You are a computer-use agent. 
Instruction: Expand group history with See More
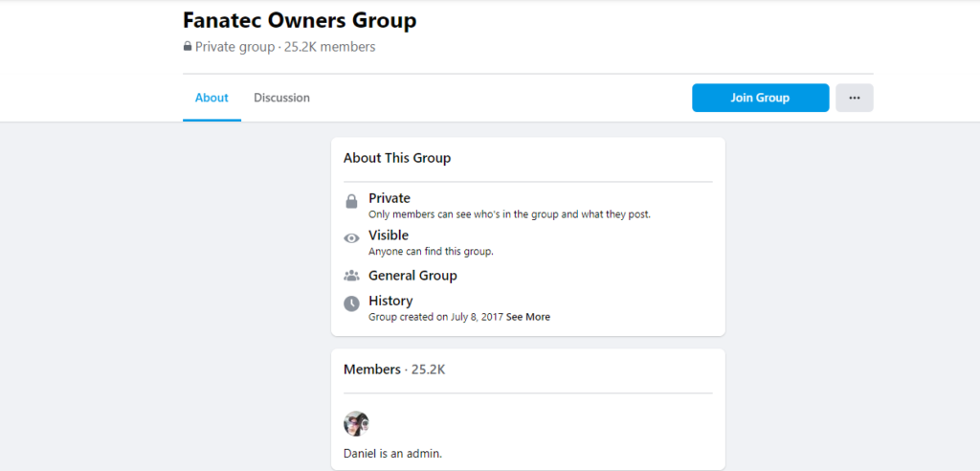point(528,317)
